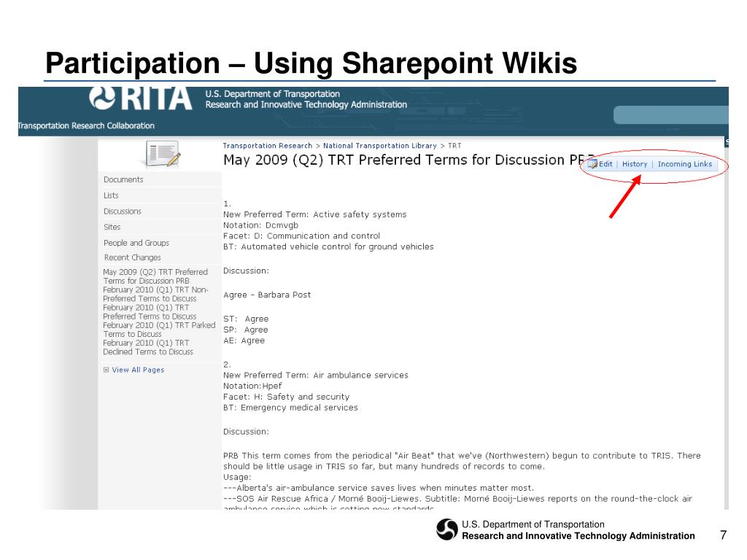Expand the View All Pages plus icon
The width and height of the screenshot is (747, 560).
(x=107, y=370)
